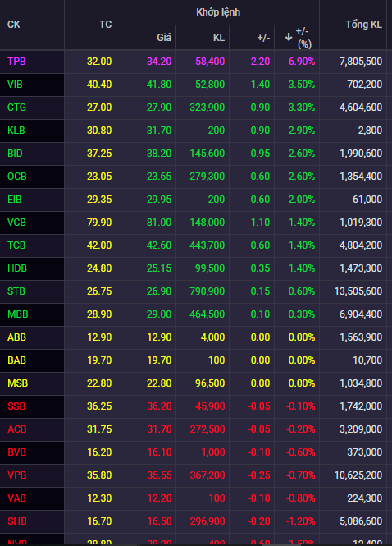Sort by the CK column header

(14, 25)
